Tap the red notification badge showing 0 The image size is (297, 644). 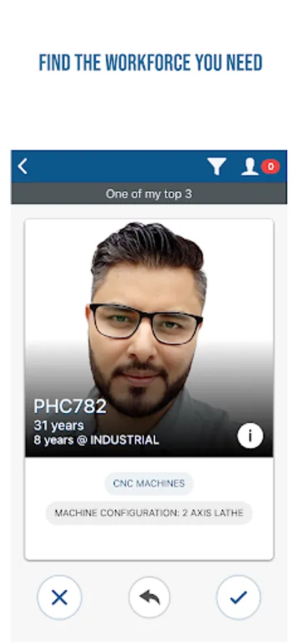click(x=271, y=166)
